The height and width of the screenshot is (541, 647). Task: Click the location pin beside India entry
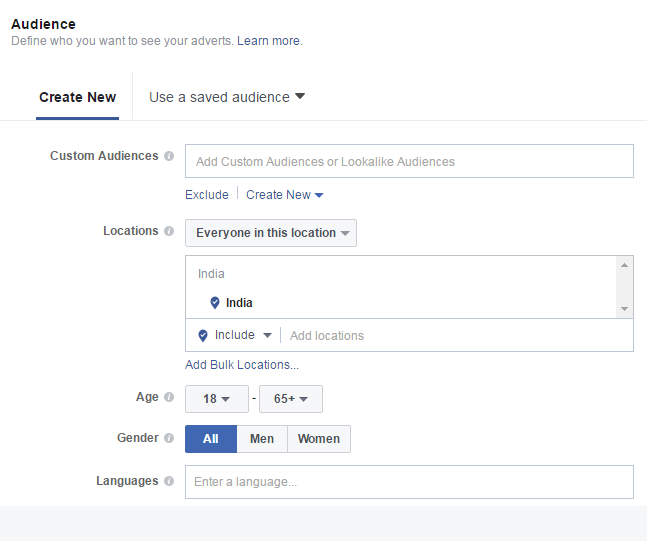click(x=215, y=303)
